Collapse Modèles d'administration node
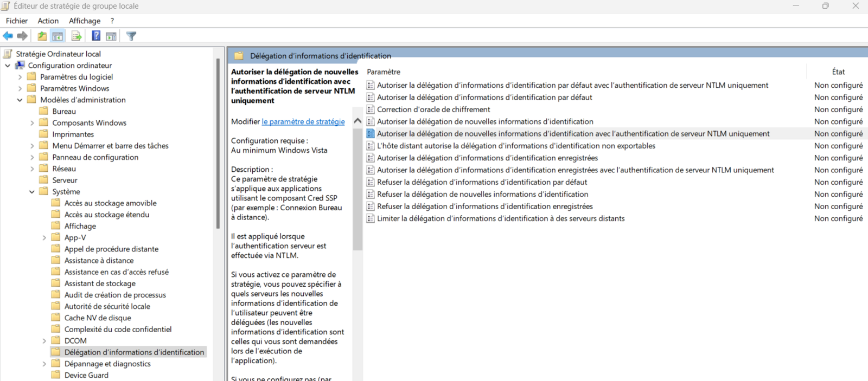The image size is (868, 381). [20, 100]
